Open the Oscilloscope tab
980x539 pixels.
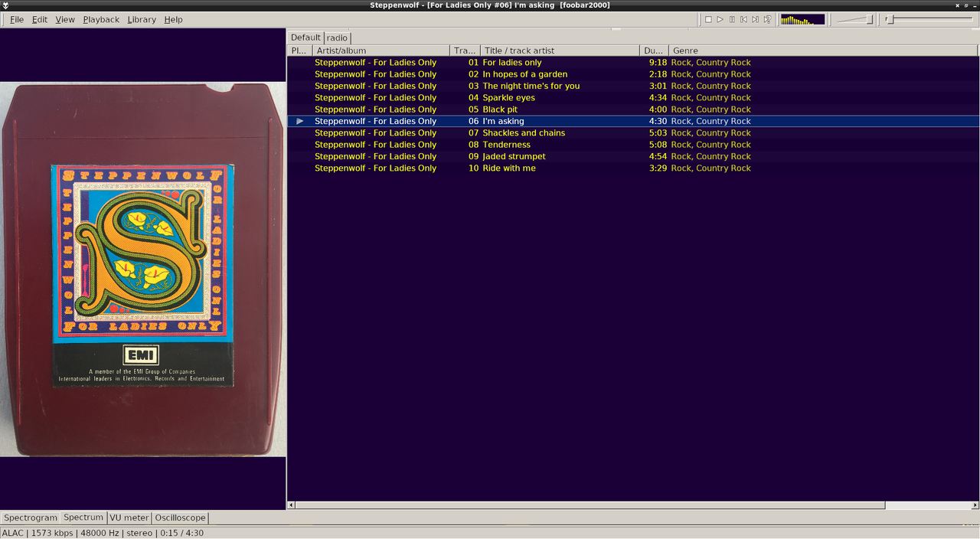click(180, 518)
